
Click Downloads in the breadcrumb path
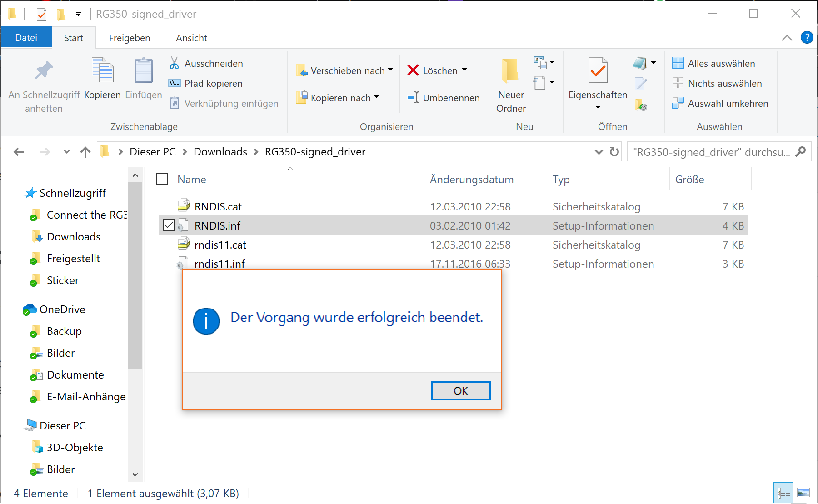tap(220, 152)
